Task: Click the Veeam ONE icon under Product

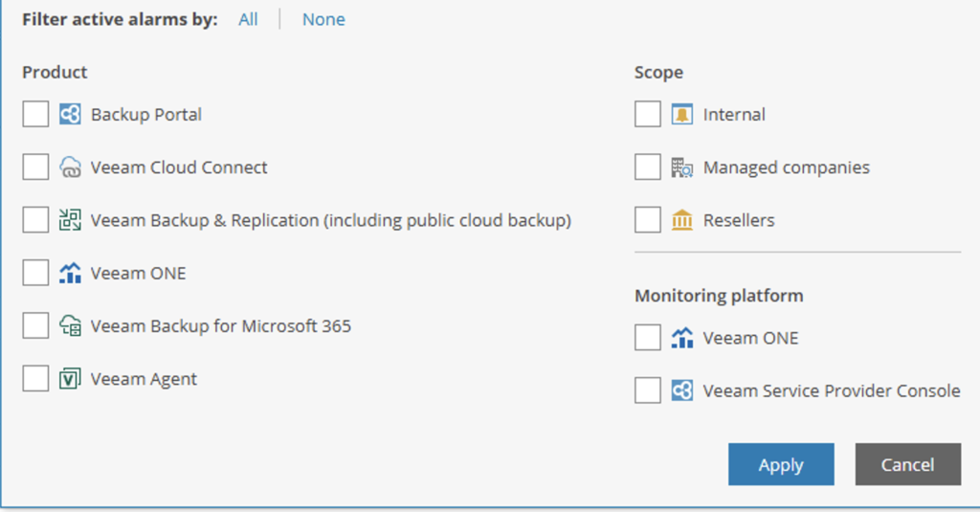Action: 70,274
